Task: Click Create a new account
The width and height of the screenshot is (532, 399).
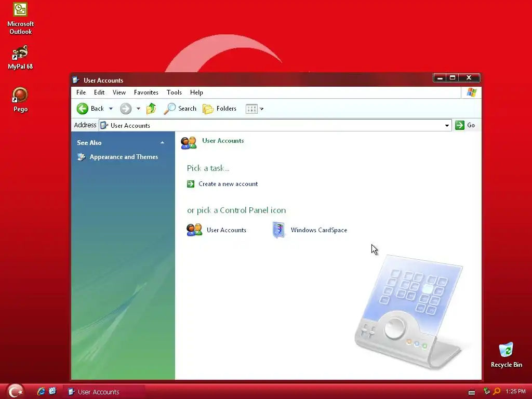Action: click(228, 184)
